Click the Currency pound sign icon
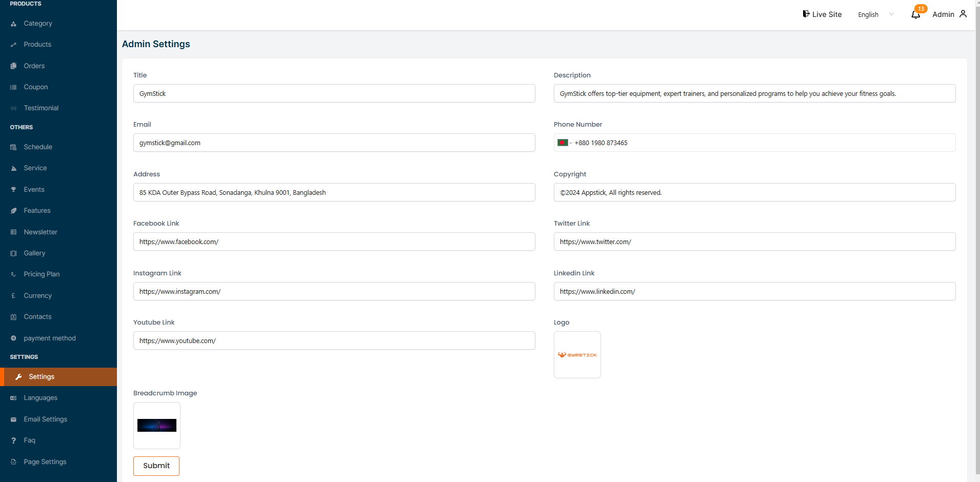 tap(13, 296)
